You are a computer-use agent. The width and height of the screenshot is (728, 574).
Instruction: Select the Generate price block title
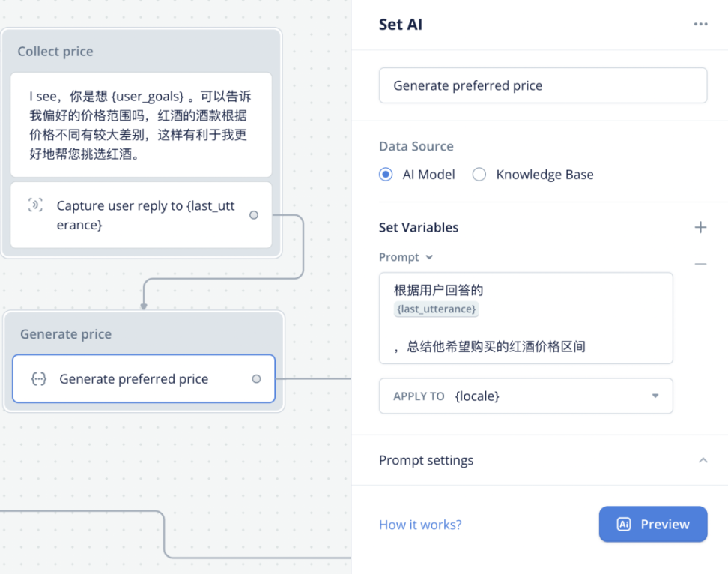click(x=66, y=334)
